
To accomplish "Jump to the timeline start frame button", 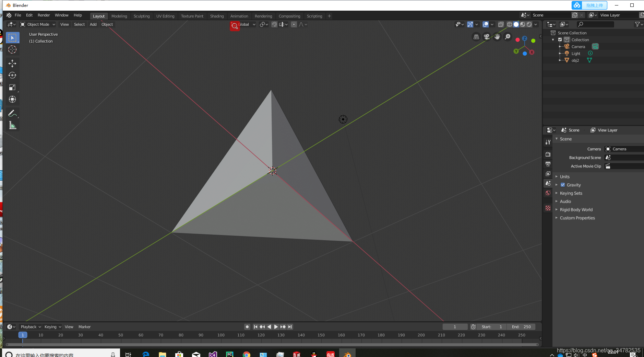I will (x=255, y=327).
